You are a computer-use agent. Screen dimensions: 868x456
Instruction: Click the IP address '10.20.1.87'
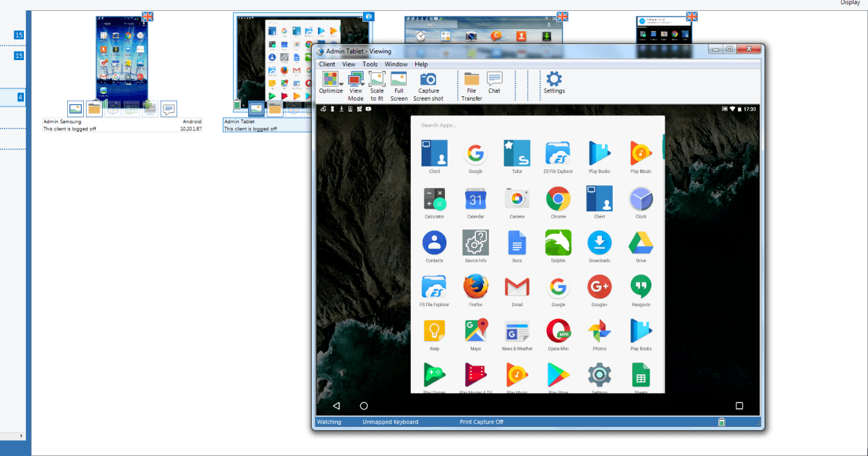190,129
